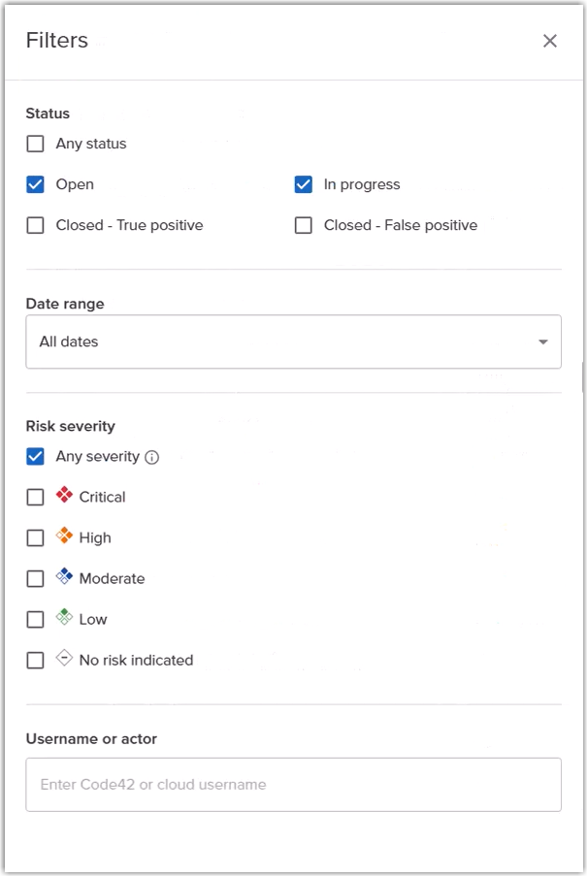Tick the Critical severity checkbox
Image resolution: width=588 pixels, height=877 pixels.
36,497
